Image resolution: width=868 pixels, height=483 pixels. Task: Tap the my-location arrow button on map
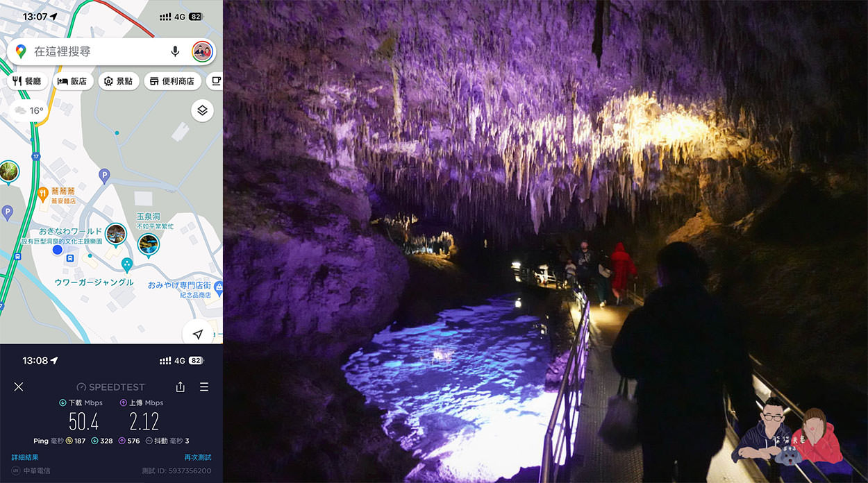tap(198, 334)
